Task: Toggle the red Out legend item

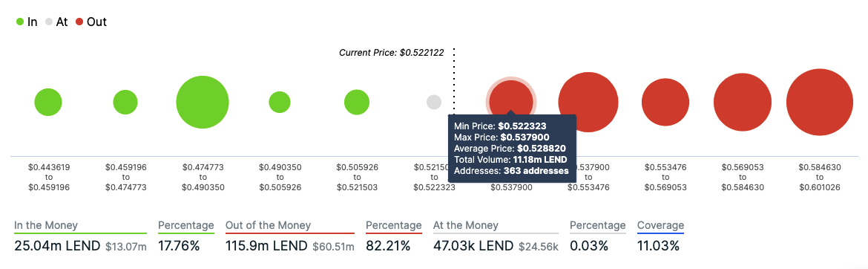Action: coord(91,22)
